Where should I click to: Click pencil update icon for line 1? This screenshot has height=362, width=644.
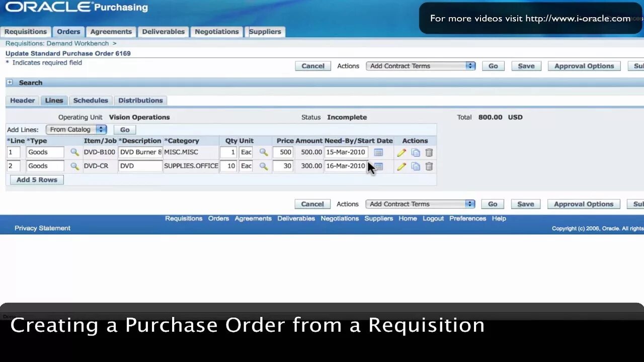tap(401, 153)
